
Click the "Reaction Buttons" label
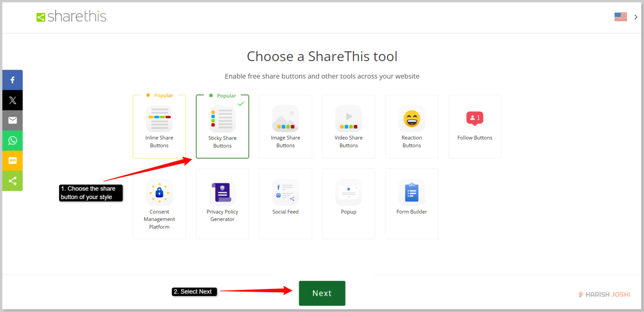(412, 142)
